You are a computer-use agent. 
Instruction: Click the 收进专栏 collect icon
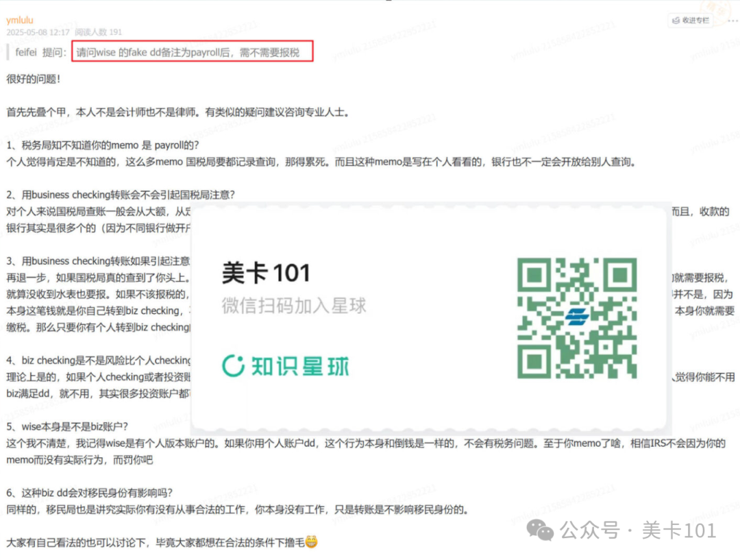click(676, 21)
